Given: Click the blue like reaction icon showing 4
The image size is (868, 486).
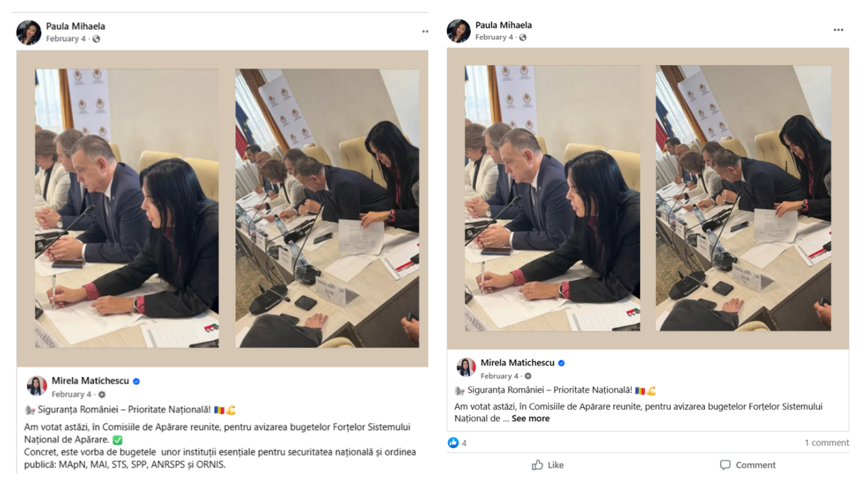Looking at the screenshot, I should [453, 443].
